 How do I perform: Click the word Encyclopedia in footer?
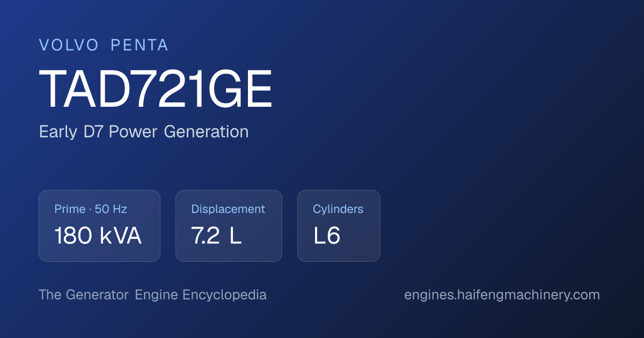click(224, 295)
